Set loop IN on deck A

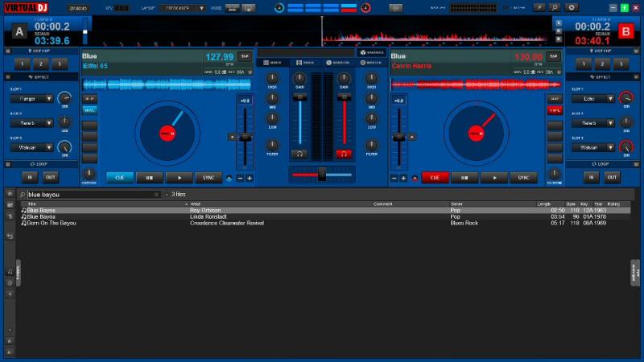30,177
